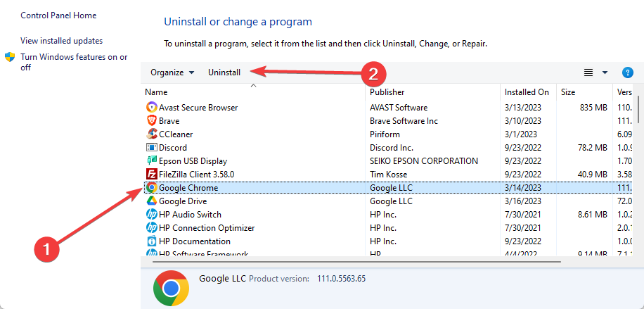Viewport: 644px width, 309px height.
Task: Select Epson USB Display entry text
Action: (193, 161)
